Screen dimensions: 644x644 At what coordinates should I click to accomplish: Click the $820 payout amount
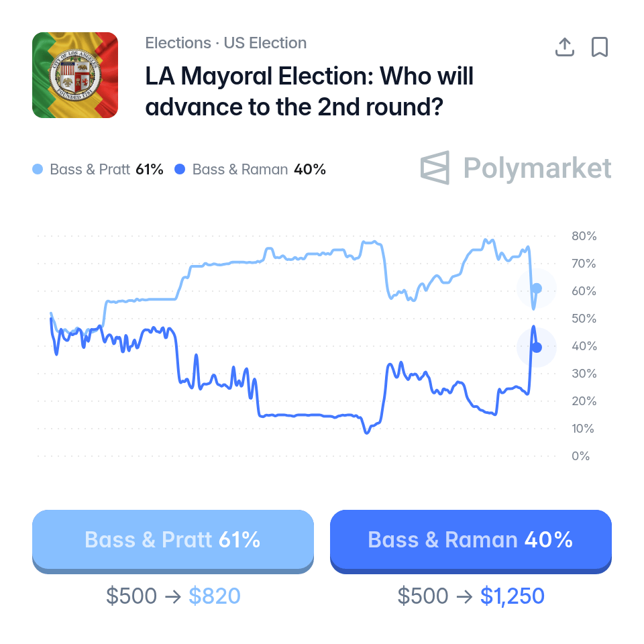click(x=215, y=596)
